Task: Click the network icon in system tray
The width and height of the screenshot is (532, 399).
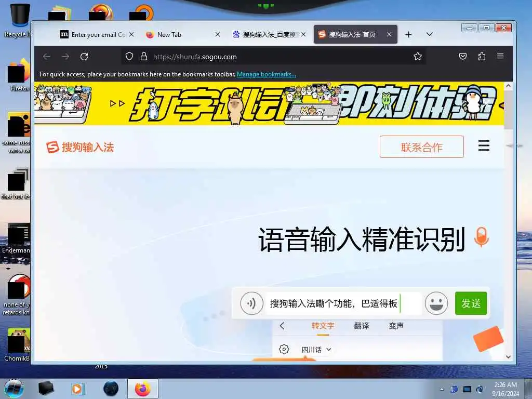Action: coord(467,389)
